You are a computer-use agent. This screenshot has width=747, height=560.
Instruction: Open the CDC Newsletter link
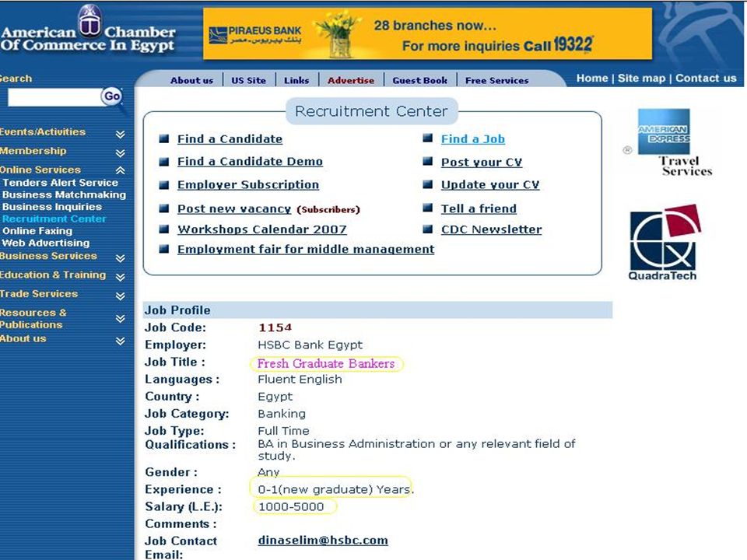click(x=491, y=229)
